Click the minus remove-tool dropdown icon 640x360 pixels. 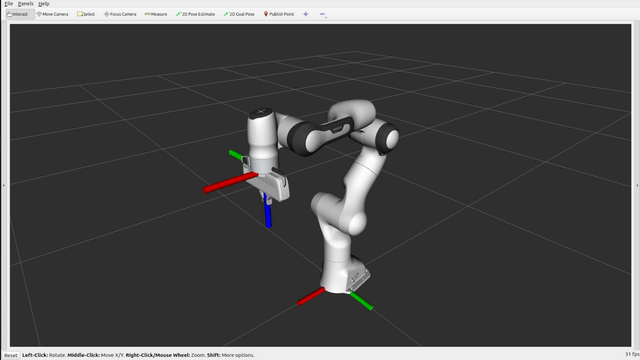click(x=322, y=14)
